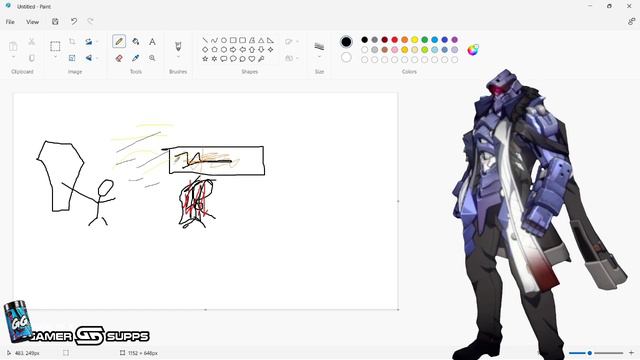The image size is (640, 360).
Task: Click the black rectangle drawn on canvas
Action: coord(217,160)
